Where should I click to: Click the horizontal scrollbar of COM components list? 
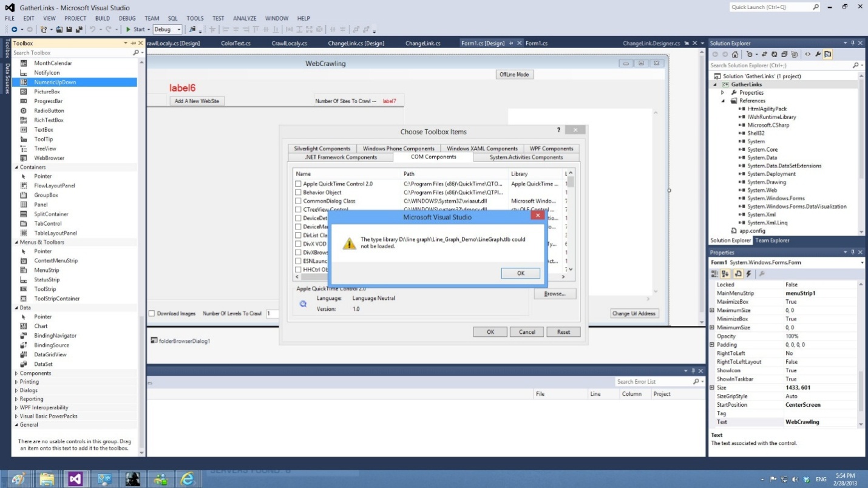[431, 277]
